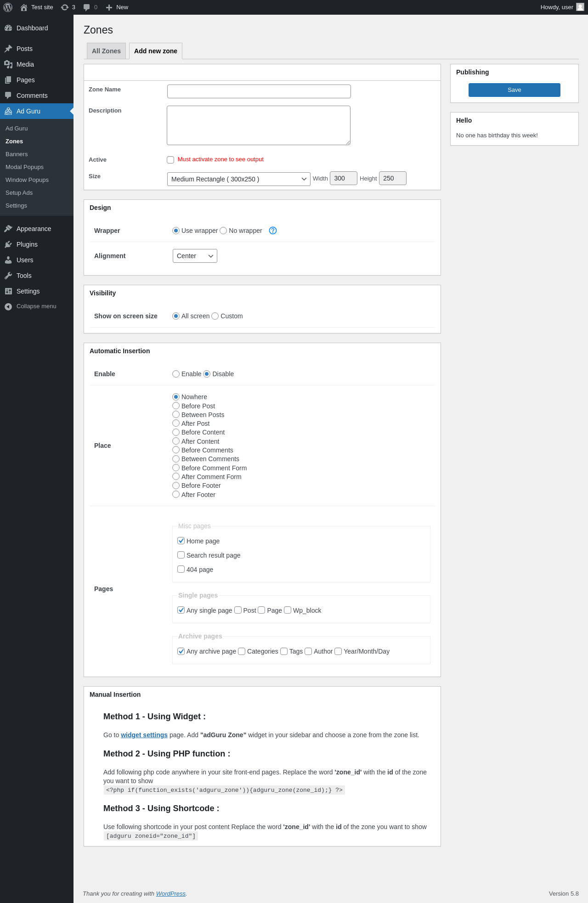Click the Zone Name text field
Image resolution: width=588 pixels, height=903 pixels.
click(259, 91)
